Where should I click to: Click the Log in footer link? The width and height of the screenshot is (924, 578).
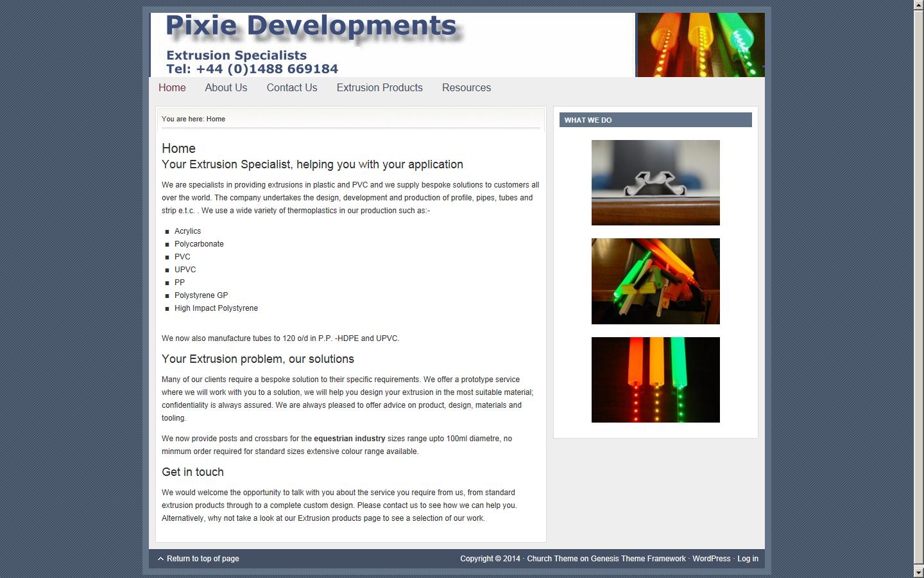tap(747, 559)
